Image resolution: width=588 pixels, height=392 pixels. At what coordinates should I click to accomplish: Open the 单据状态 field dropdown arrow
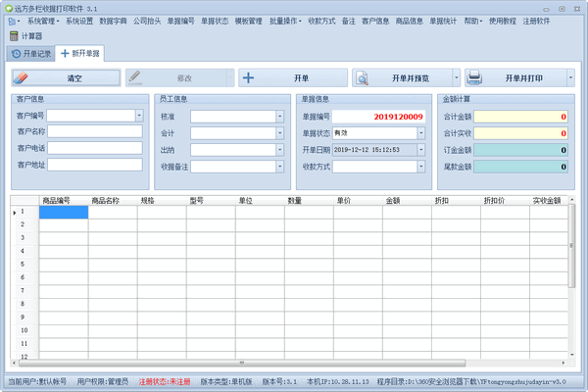coord(421,133)
